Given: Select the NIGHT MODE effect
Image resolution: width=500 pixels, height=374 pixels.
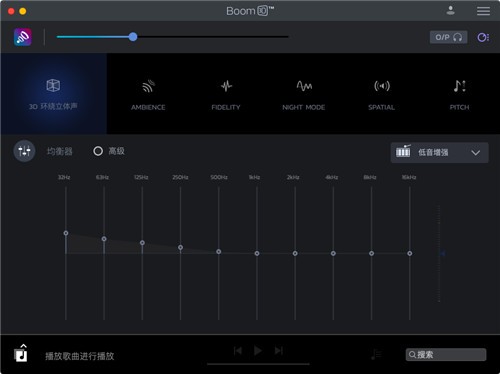Looking at the screenshot, I should 304,95.
